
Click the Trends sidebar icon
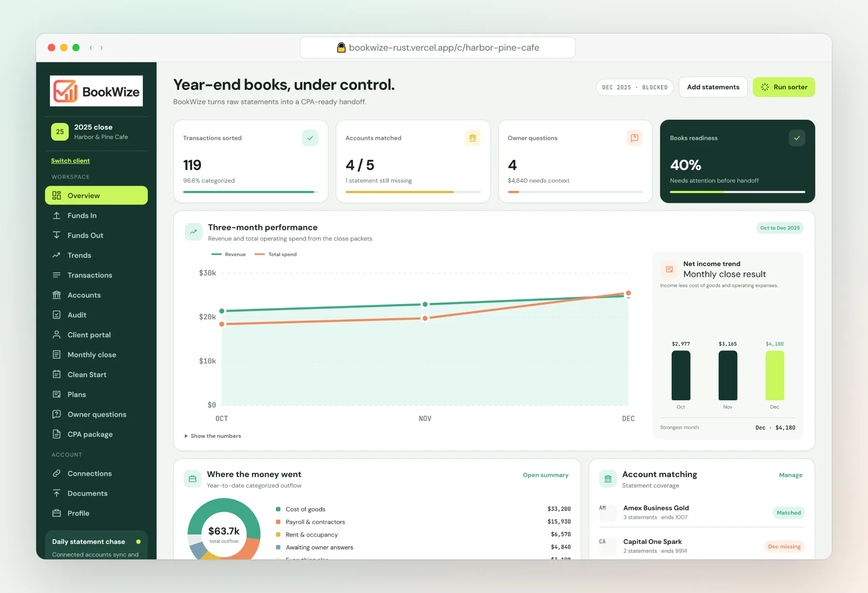pyautogui.click(x=56, y=255)
